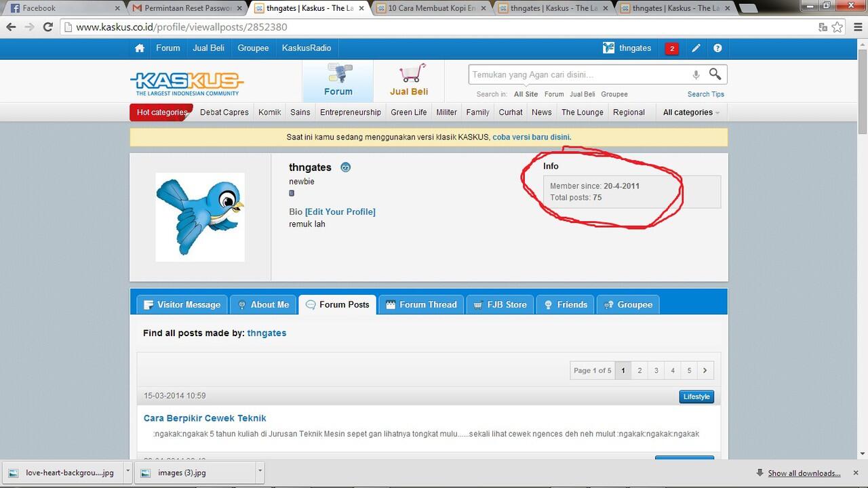Open the Komik category
Screen dimensions: 868x488
click(x=269, y=113)
